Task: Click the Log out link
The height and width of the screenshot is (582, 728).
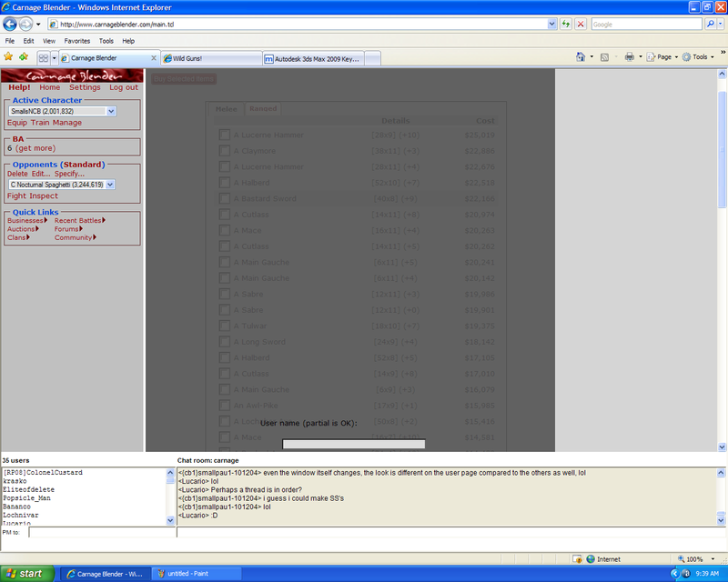Action: pyautogui.click(x=124, y=87)
